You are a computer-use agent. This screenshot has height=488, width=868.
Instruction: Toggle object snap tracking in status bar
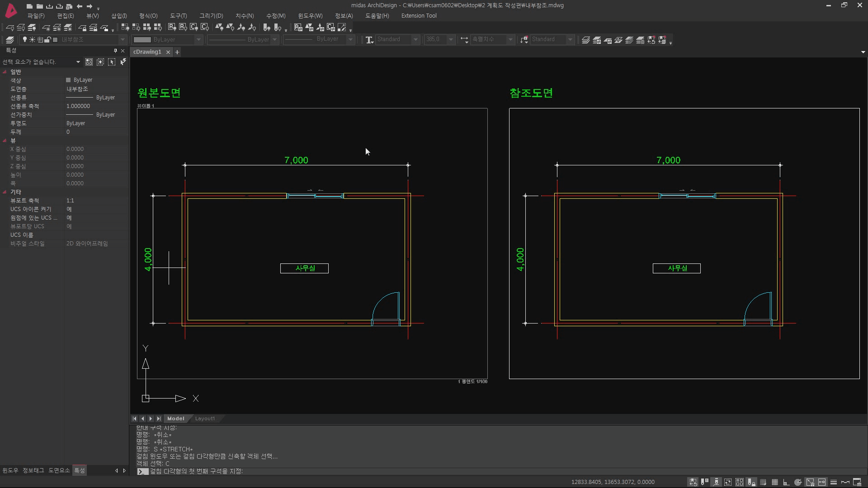[822, 482]
